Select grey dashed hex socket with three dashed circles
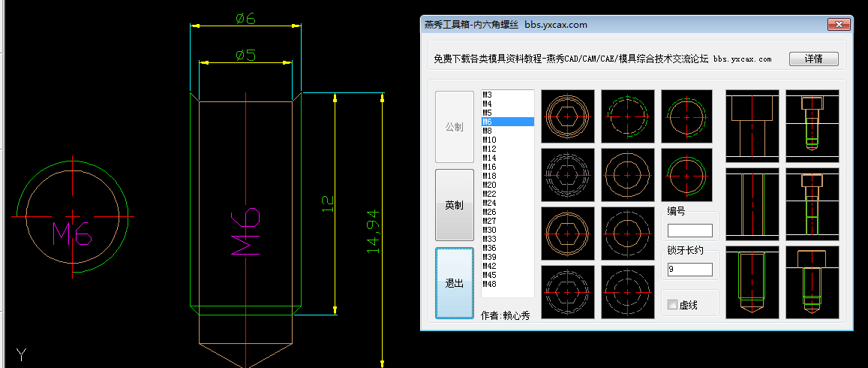Screen dimensions: 868x368 [x=567, y=175]
